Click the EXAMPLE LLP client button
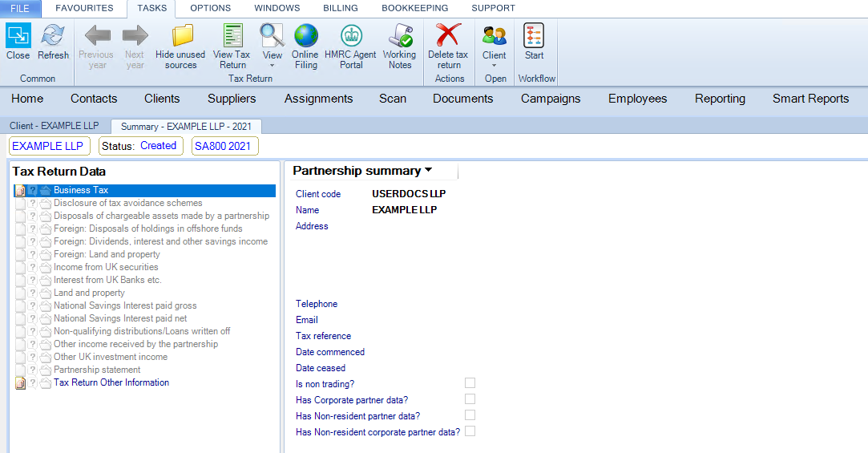The width and height of the screenshot is (868, 453). (x=49, y=146)
